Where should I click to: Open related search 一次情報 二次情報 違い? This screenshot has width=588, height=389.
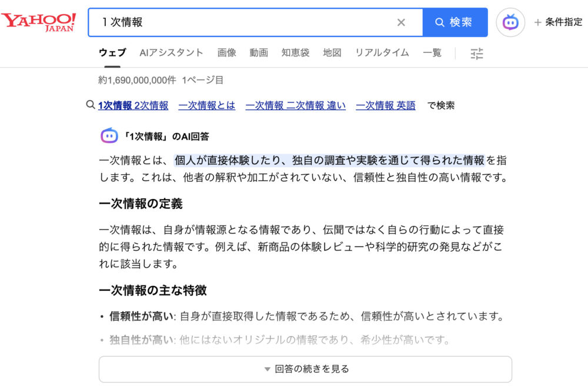295,105
